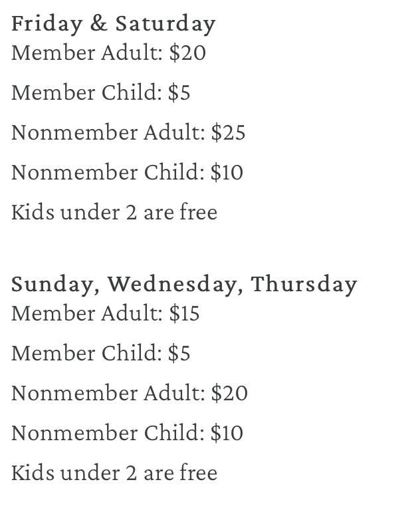This screenshot has height=512, width=420.
Task: Select the Sunday section "Member Adult" label
Action: pos(86,313)
